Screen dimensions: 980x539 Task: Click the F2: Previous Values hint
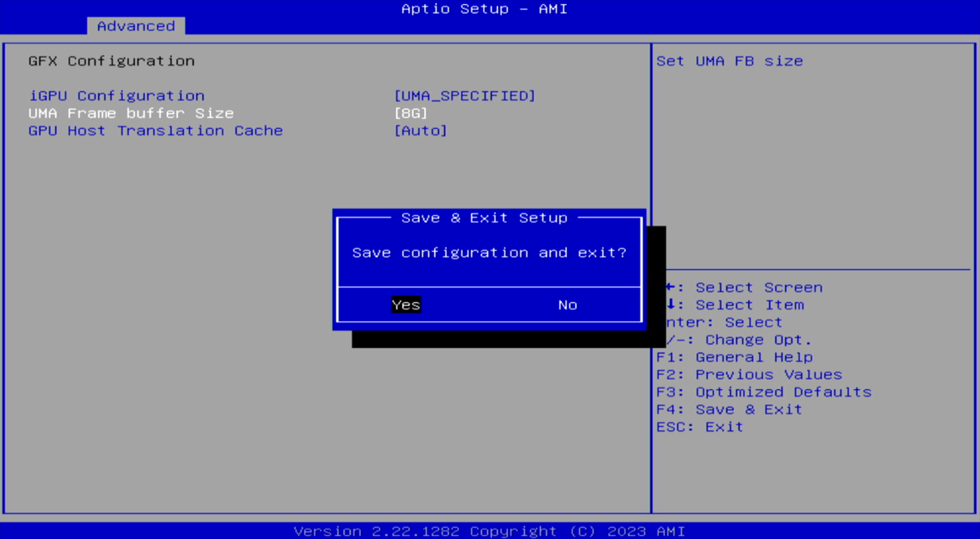click(749, 375)
